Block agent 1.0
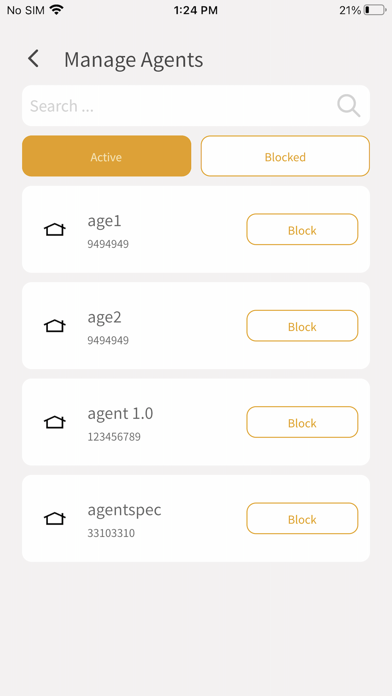 point(302,422)
